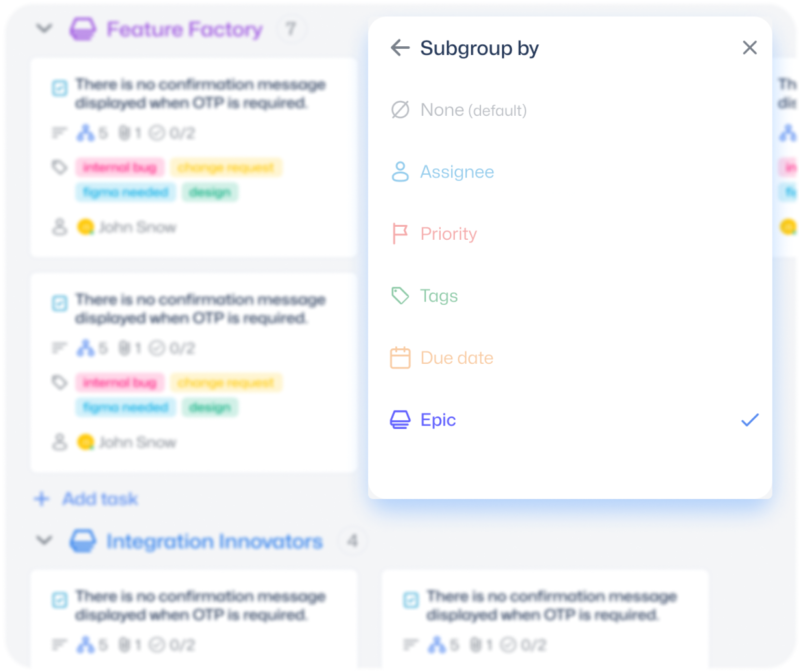
Task: Click the Feature Factory epic icon
Action: click(x=83, y=29)
